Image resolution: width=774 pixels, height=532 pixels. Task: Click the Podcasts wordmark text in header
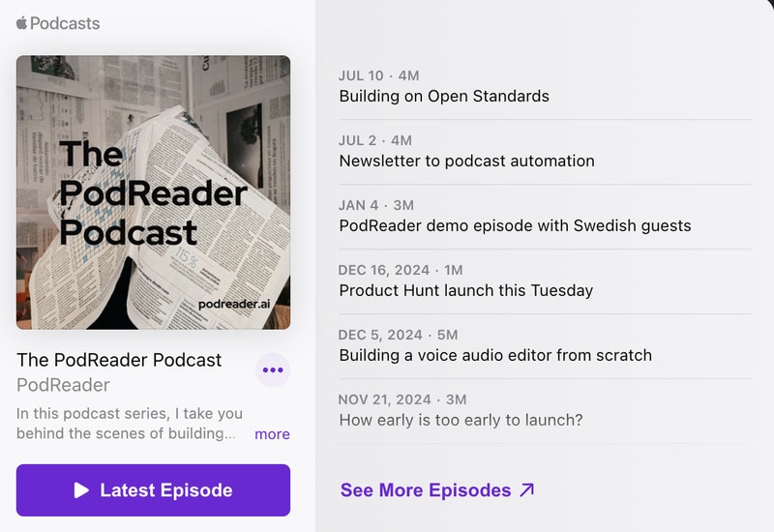pos(65,23)
